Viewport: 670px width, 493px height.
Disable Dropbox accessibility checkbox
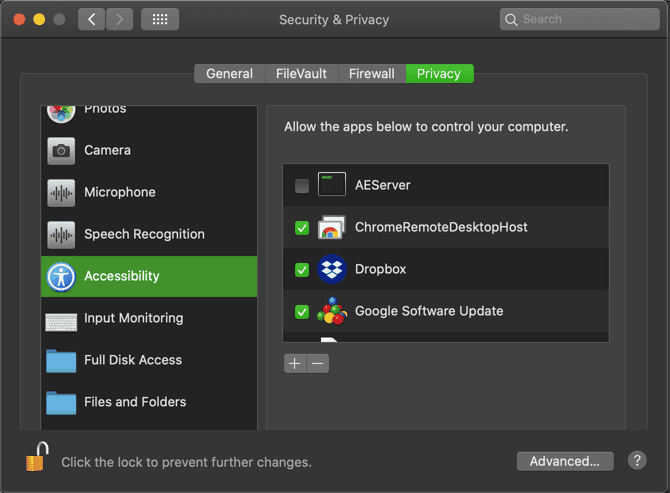[302, 270]
